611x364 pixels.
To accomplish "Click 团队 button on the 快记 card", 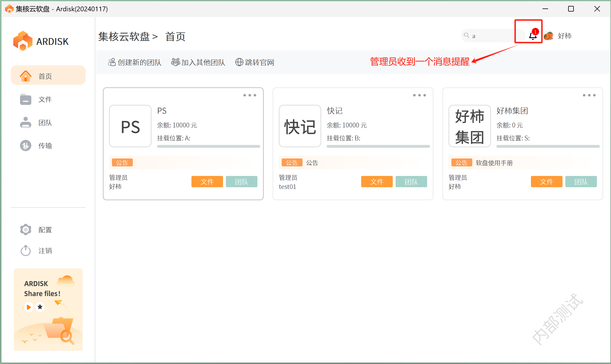I will (411, 182).
